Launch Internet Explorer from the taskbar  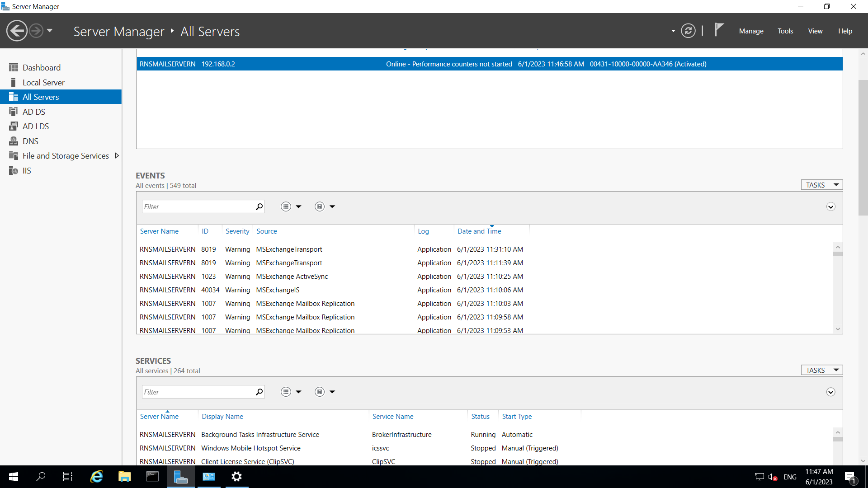click(x=96, y=476)
